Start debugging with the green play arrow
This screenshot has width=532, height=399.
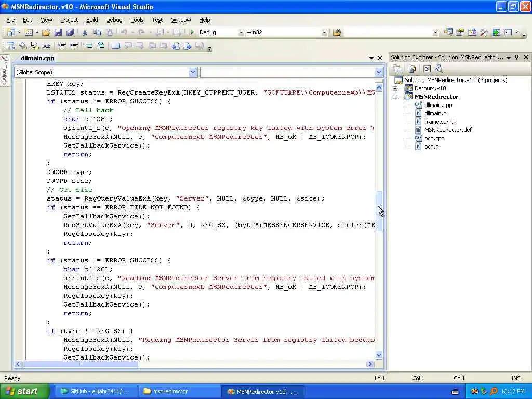pyautogui.click(x=192, y=32)
